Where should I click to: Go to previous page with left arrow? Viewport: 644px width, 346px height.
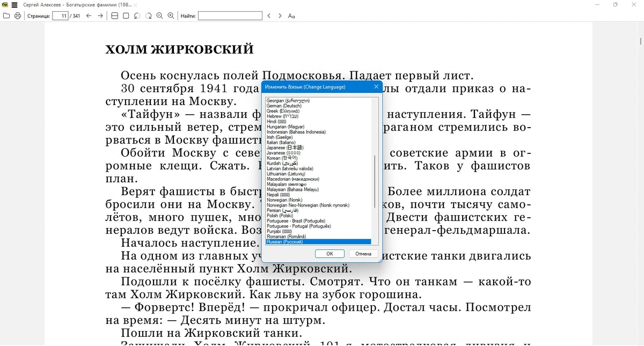tap(89, 16)
